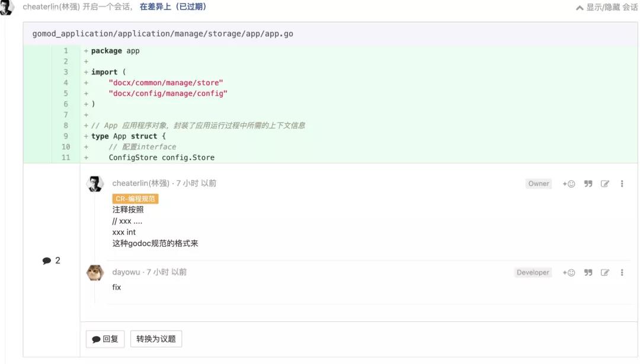Click the "import (" code line

coord(108,72)
